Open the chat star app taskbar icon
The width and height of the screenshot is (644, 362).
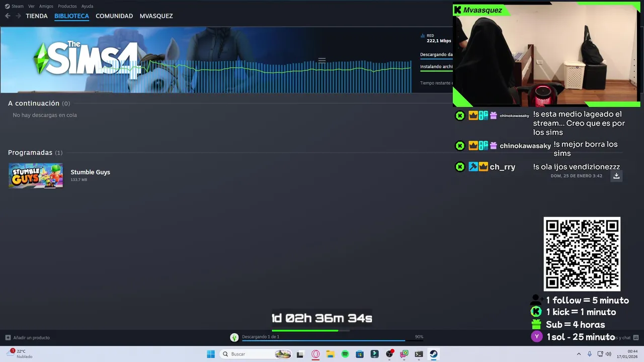404,354
